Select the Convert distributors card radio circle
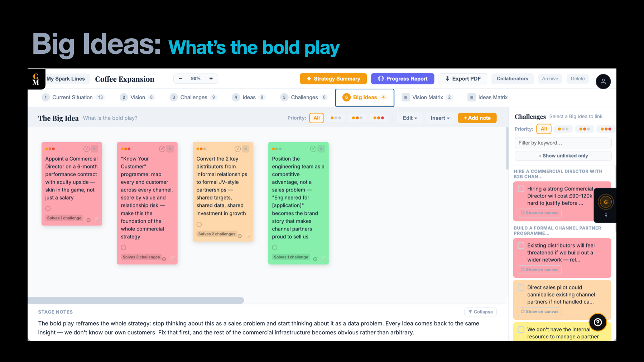 pyautogui.click(x=199, y=225)
